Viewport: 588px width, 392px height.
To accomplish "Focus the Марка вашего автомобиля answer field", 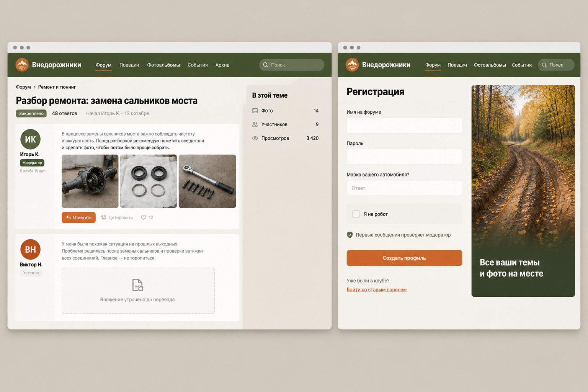I will (404, 188).
